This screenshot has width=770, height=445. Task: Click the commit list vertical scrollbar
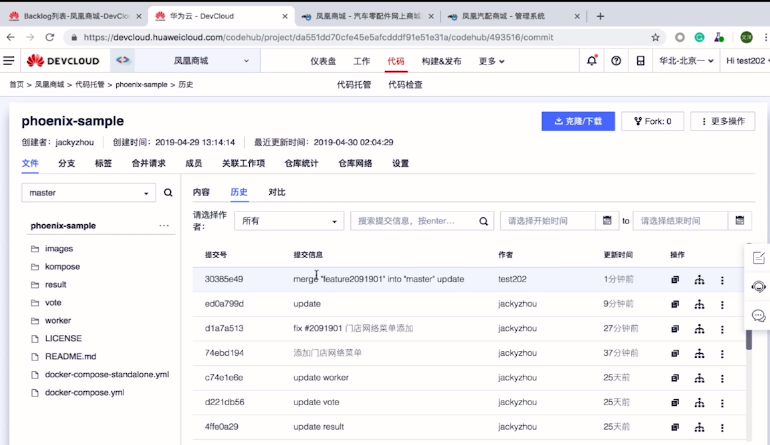(x=748, y=339)
